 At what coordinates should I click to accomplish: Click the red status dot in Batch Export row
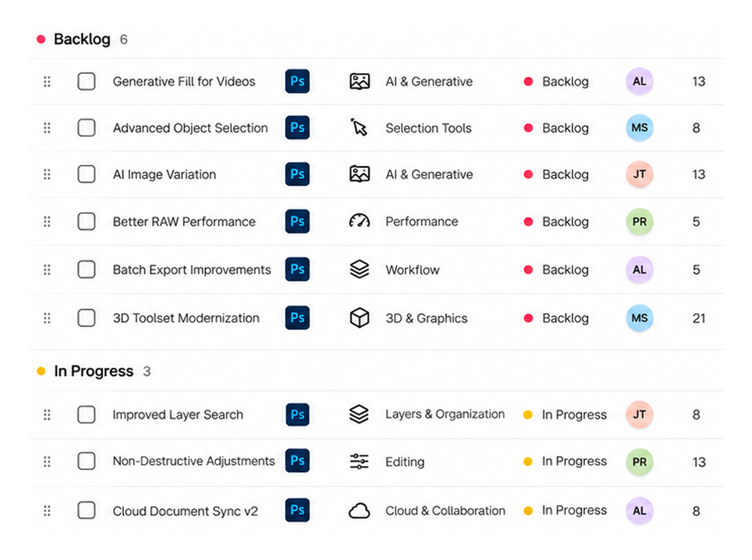[528, 270]
